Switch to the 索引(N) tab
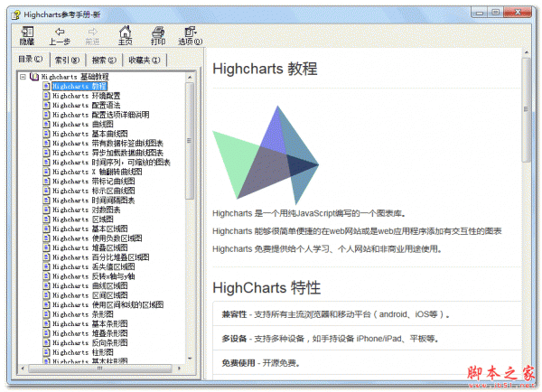The height and width of the screenshot is (392, 542). click(x=68, y=61)
